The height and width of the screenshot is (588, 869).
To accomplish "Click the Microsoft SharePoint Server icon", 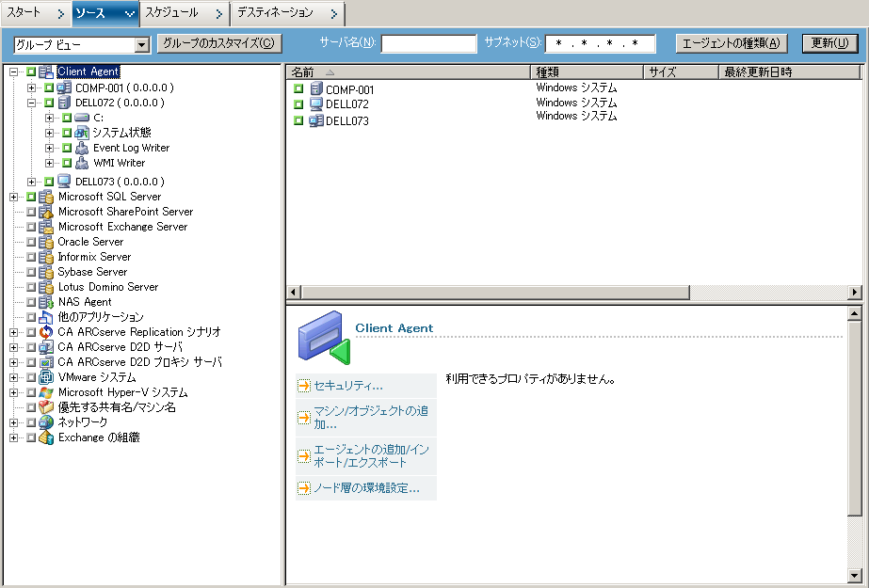I will (46, 212).
